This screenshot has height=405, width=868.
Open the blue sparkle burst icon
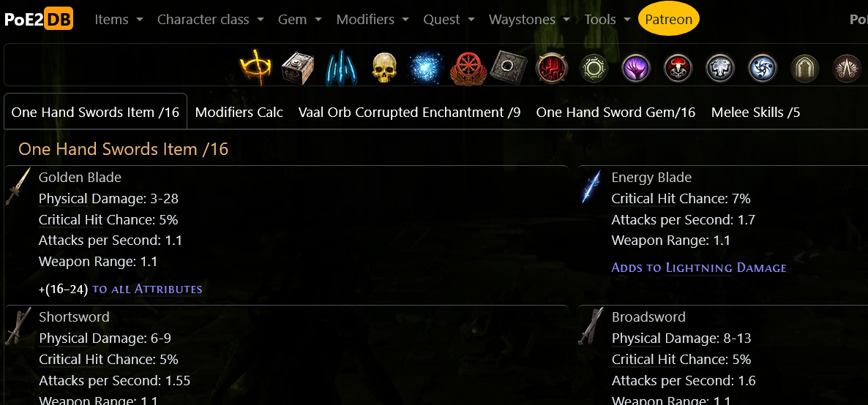[425, 69]
